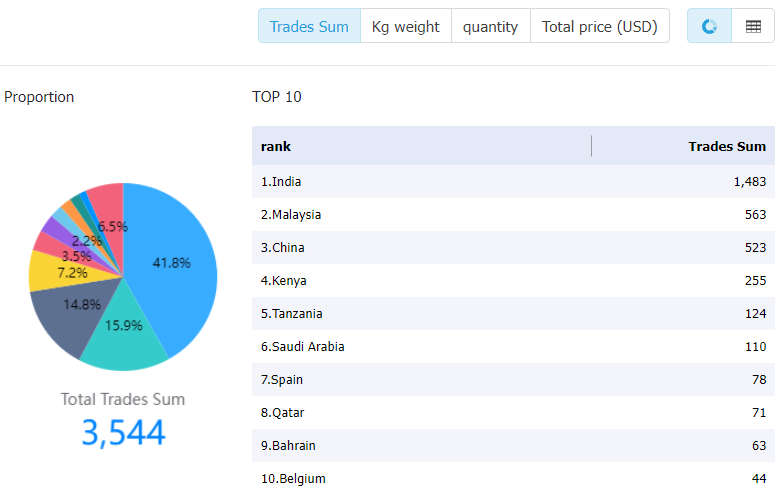
Task: Select the Trades Sum tab
Action: point(309,26)
